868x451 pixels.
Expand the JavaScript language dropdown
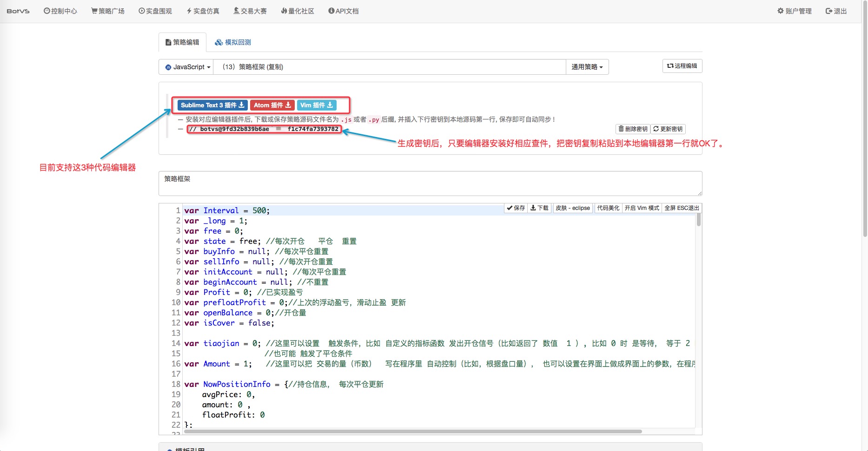[186, 67]
